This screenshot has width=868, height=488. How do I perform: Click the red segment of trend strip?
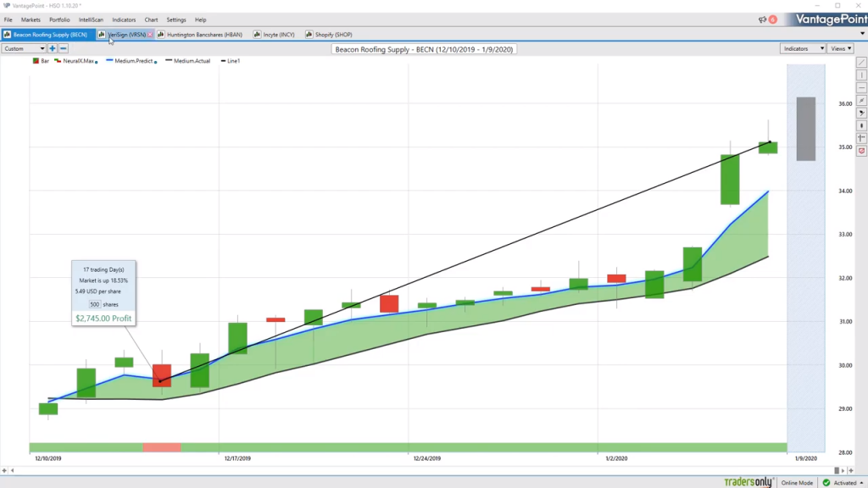(162, 447)
